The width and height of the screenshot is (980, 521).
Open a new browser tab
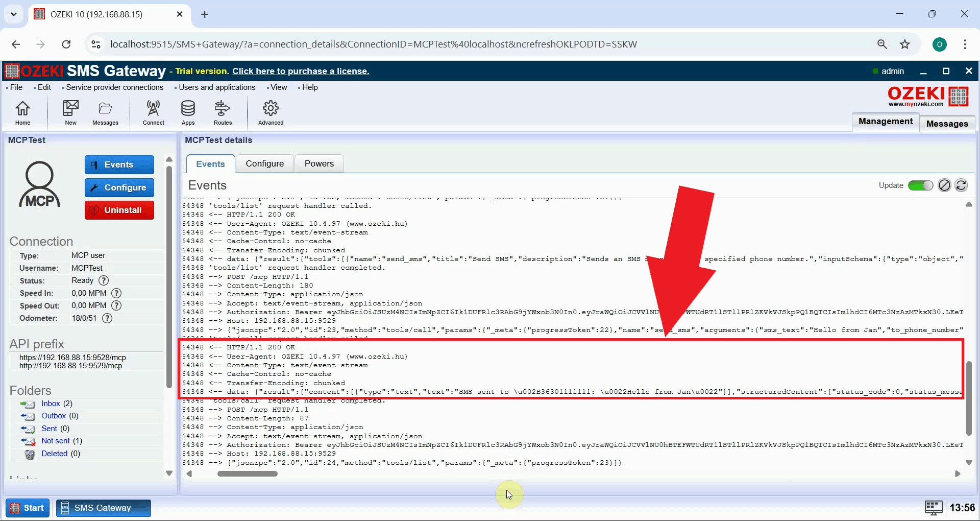[205, 14]
